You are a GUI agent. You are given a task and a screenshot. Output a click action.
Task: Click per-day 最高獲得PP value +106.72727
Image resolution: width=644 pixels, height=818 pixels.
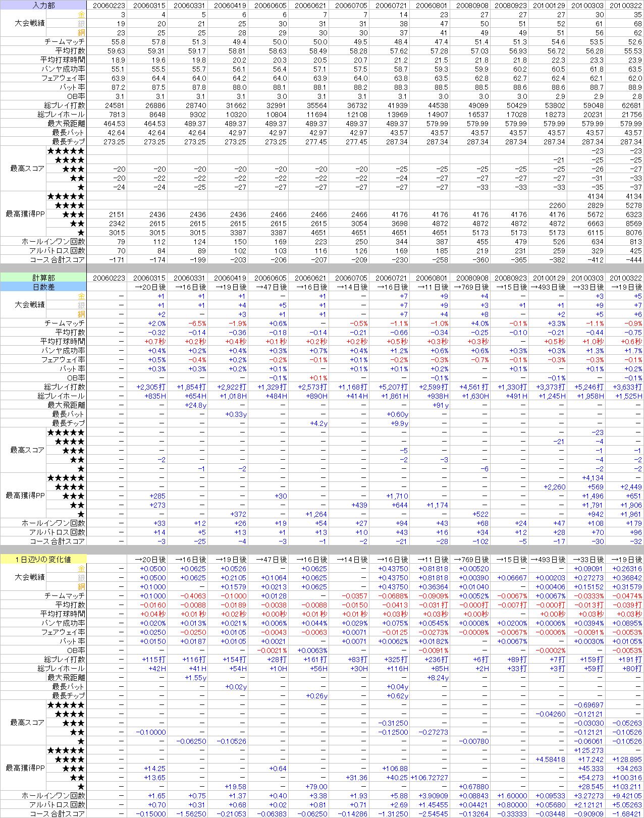tap(430, 778)
